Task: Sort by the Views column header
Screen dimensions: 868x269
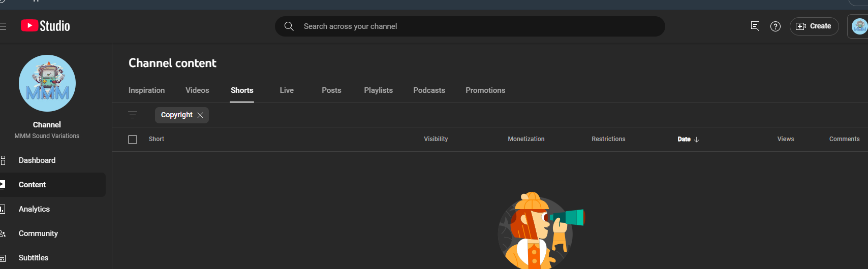Action: (x=785, y=139)
